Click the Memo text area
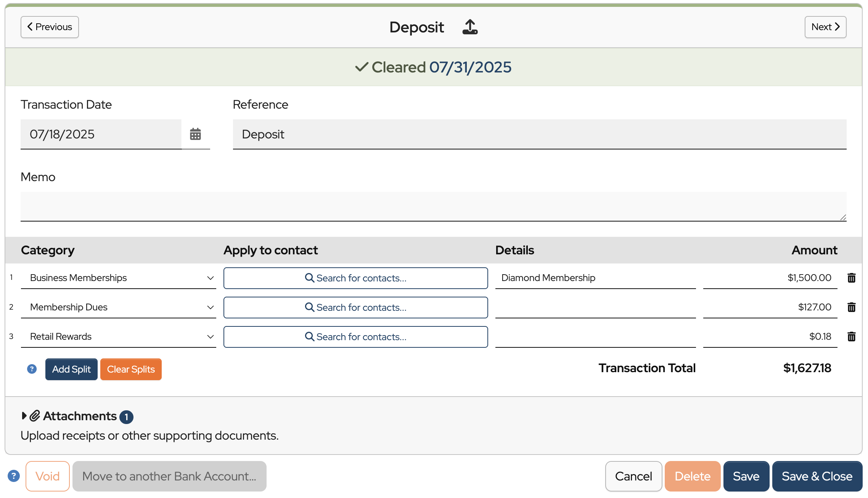Image resolution: width=868 pixels, height=498 pixels. pyautogui.click(x=433, y=206)
